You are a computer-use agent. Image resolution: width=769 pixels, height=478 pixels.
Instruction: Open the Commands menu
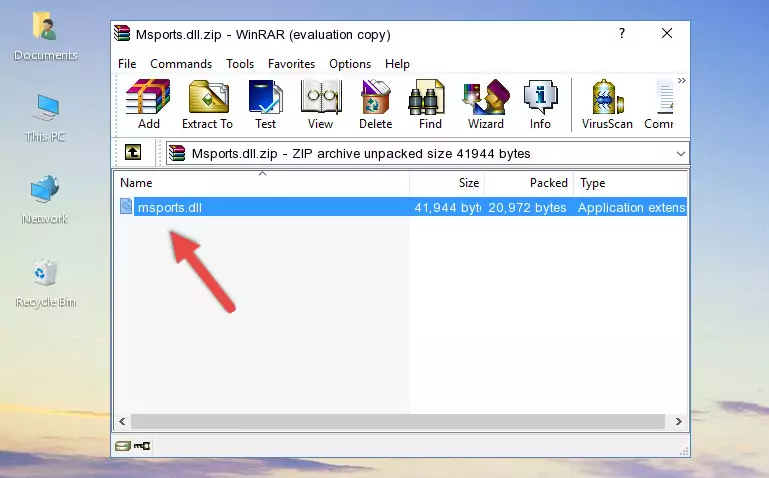coord(181,64)
